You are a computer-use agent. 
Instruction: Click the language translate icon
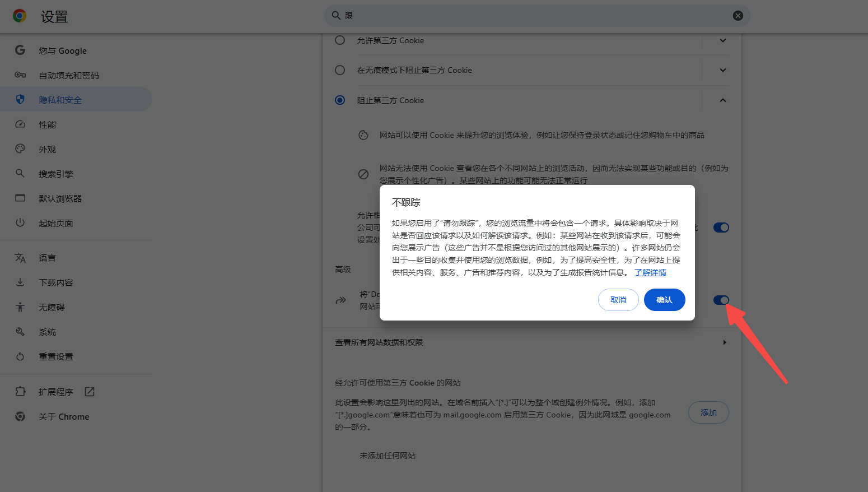[20, 258]
